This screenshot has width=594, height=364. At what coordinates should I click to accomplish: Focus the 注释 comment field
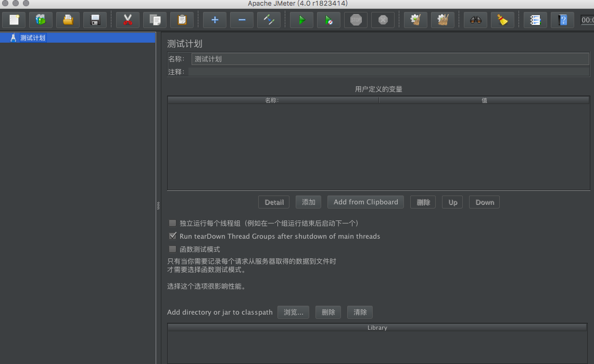[x=389, y=72]
